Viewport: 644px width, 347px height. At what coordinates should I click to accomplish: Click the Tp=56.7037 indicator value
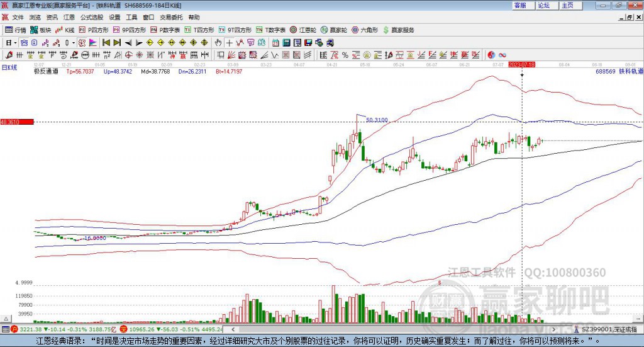coord(80,72)
